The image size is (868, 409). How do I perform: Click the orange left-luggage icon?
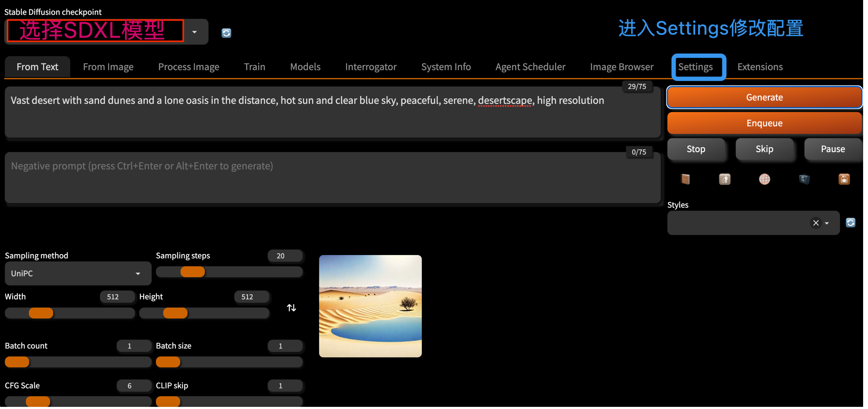[x=844, y=179]
